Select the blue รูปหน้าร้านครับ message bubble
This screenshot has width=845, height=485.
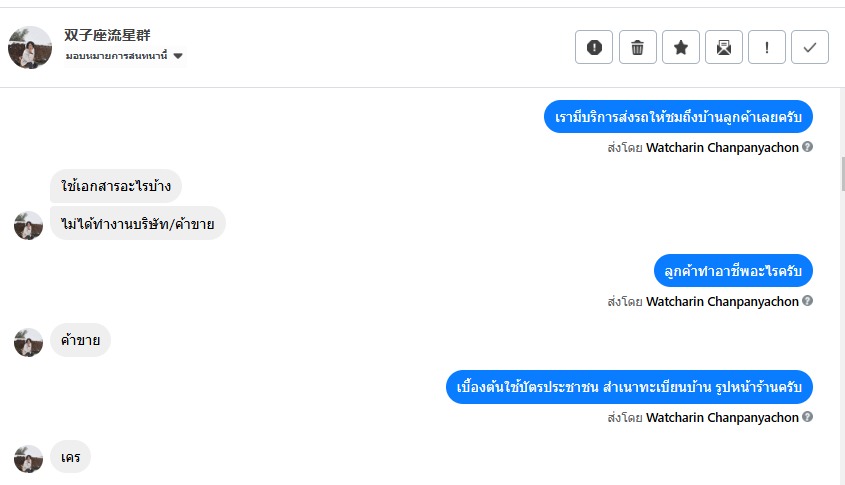point(629,387)
